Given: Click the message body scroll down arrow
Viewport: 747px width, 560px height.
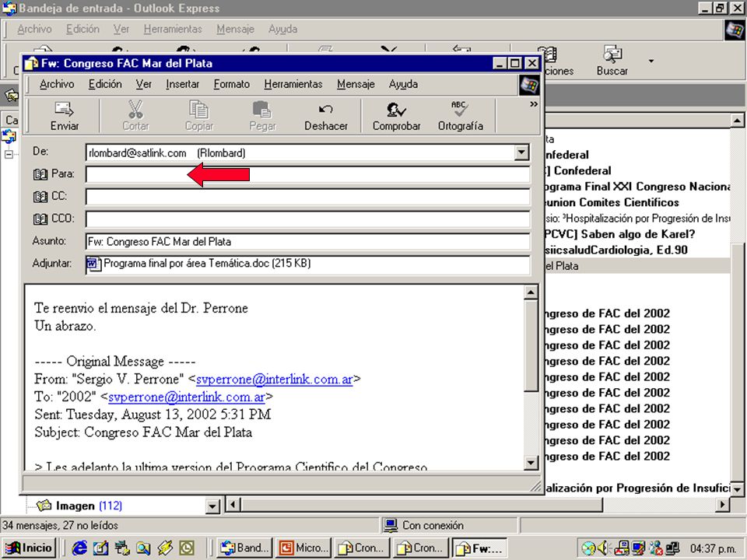Looking at the screenshot, I should tap(531, 462).
